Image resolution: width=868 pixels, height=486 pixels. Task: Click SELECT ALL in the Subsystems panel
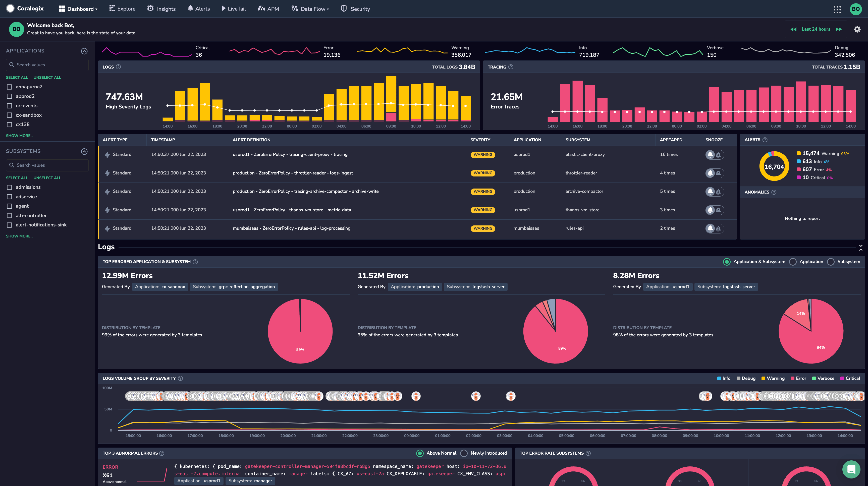click(x=17, y=177)
